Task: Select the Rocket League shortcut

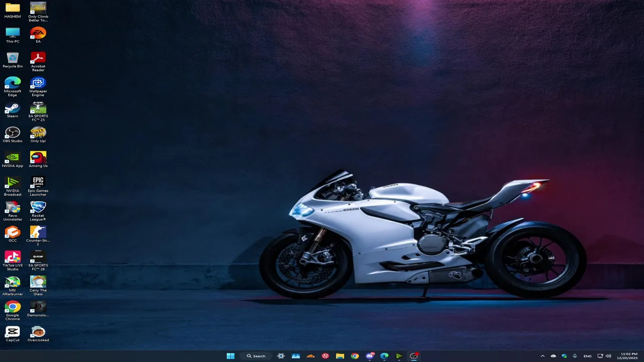Action: click(38, 211)
